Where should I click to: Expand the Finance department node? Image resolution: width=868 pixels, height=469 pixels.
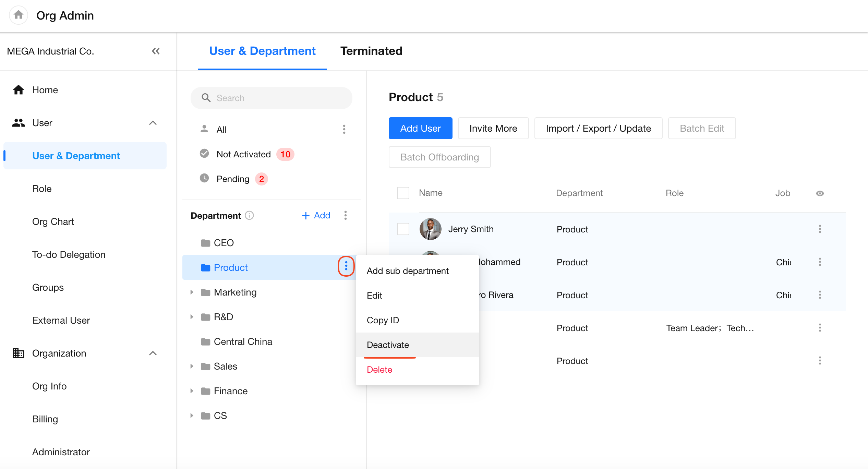(x=192, y=391)
